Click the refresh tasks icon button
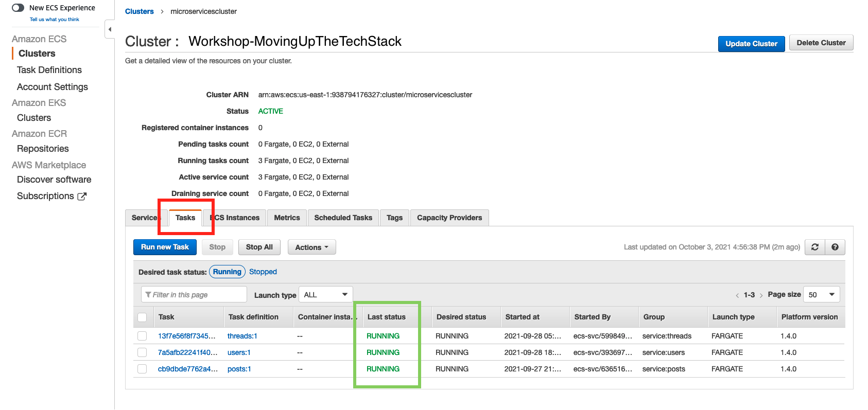Viewport: 868px width, 410px height. (x=815, y=247)
